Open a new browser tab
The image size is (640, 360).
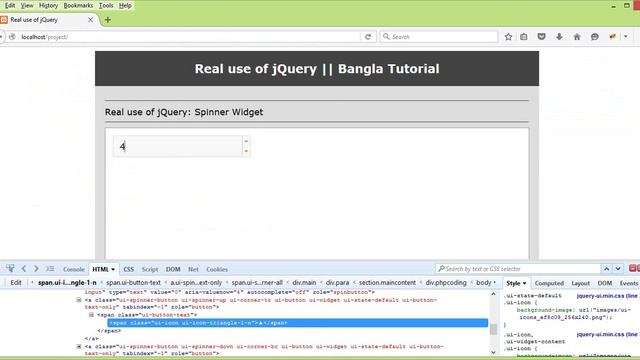coord(108,20)
